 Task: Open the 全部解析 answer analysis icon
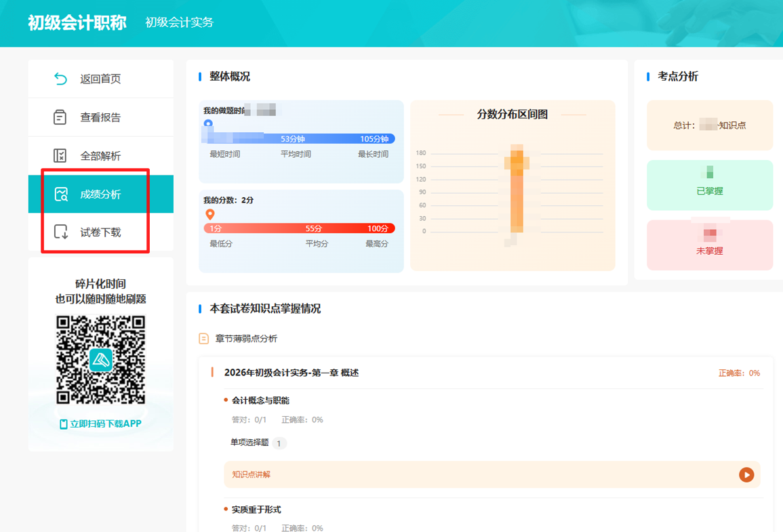click(x=61, y=155)
